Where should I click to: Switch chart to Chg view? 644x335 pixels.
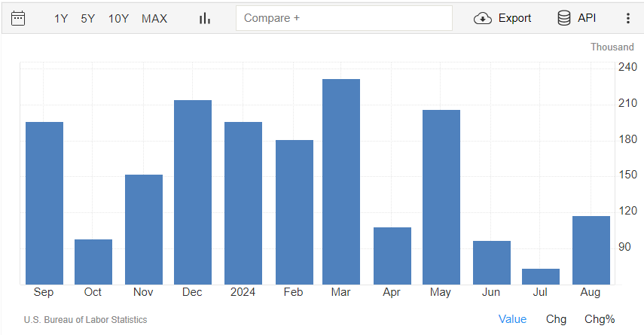click(x=556, y=319)
